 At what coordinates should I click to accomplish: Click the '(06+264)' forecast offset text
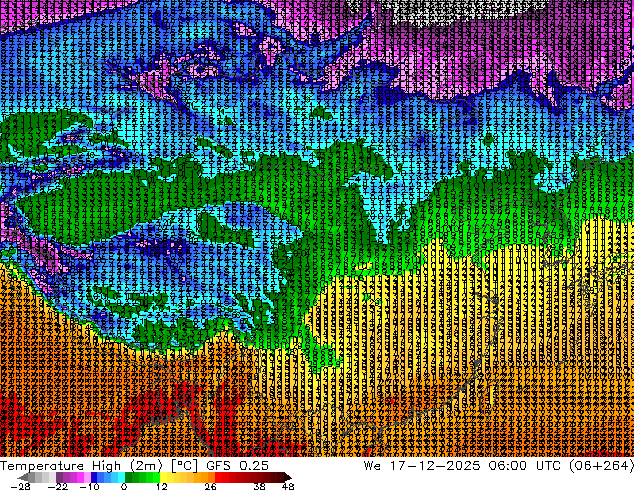(x=601, y=466)
